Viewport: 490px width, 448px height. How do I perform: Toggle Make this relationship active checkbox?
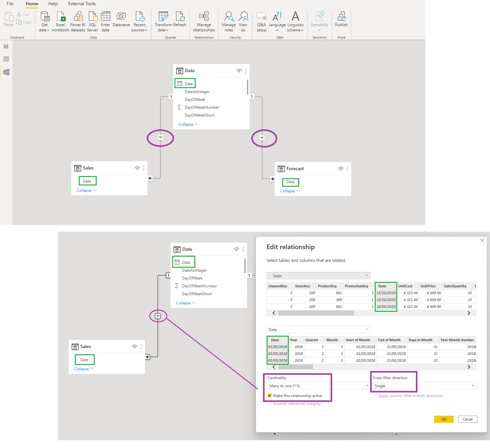269,396
